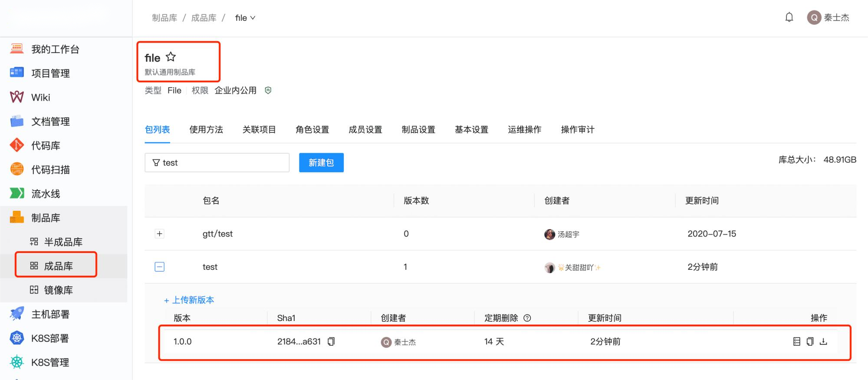Click the 上传新版本 link
Image resolution: width=868 pixels, height=380 pixels.
[189, 300]
